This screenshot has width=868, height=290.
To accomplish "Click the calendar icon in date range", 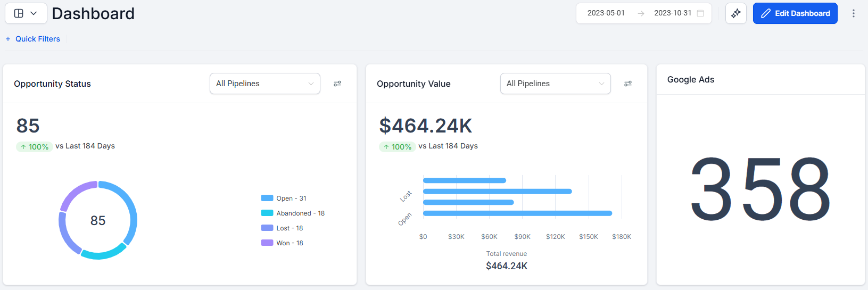I will click(700, 13).
